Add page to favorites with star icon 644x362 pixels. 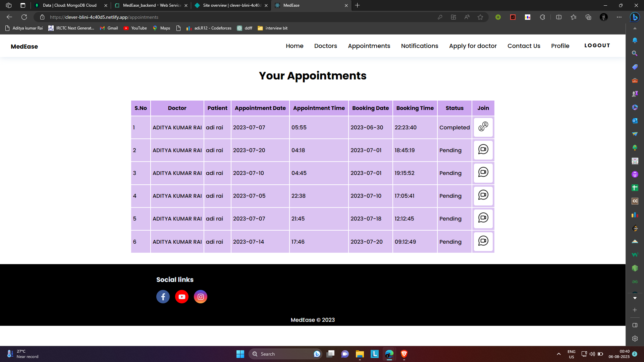[480, 17]
